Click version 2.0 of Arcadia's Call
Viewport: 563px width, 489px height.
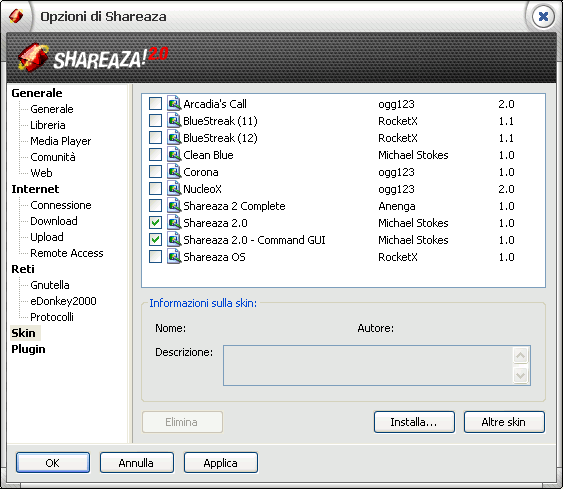506,104
